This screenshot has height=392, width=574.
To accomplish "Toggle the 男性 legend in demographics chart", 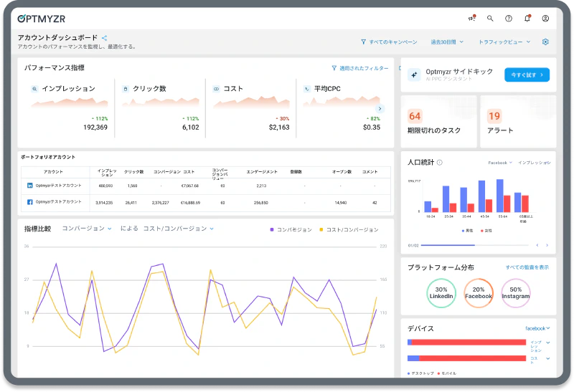I will (468, 231).
